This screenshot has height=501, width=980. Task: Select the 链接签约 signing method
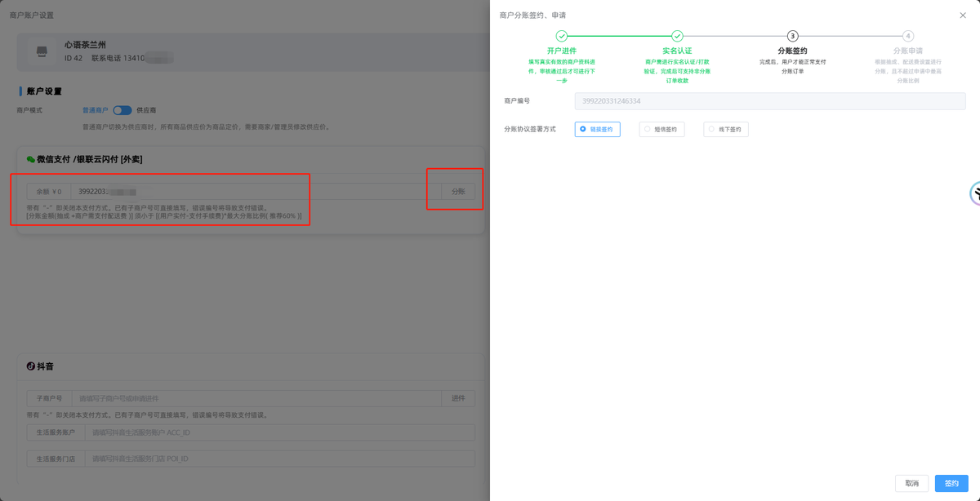tap(597, 129)
